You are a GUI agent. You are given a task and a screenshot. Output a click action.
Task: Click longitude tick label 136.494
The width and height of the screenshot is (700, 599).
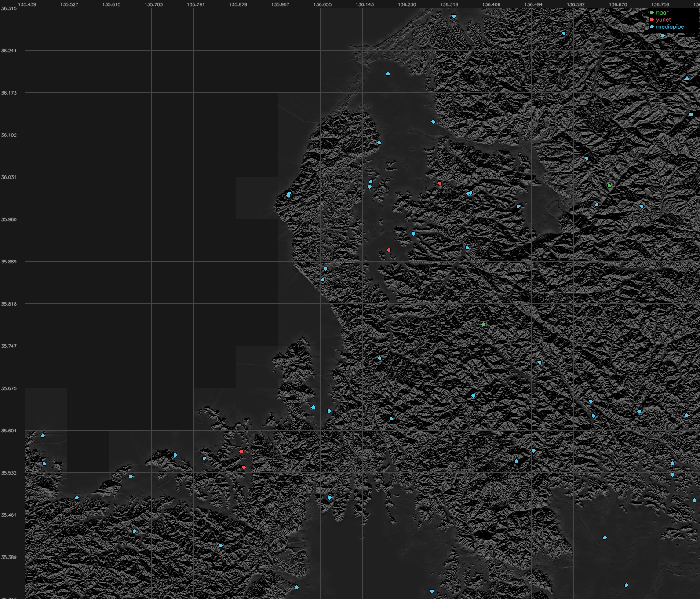point(534,4)
